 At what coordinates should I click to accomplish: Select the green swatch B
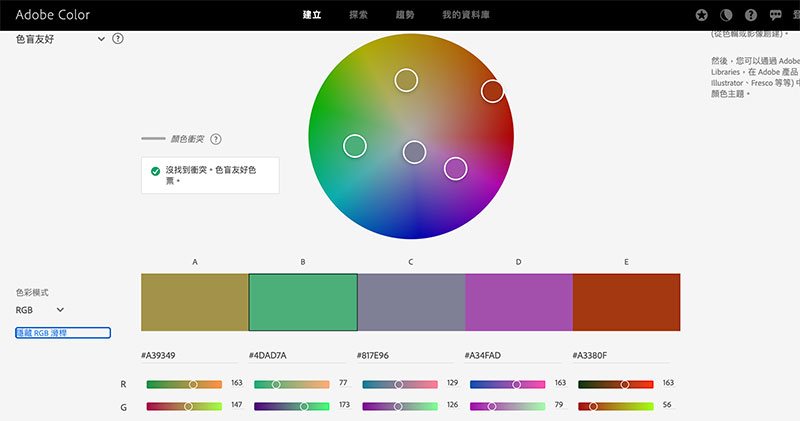tap(303, 302)
